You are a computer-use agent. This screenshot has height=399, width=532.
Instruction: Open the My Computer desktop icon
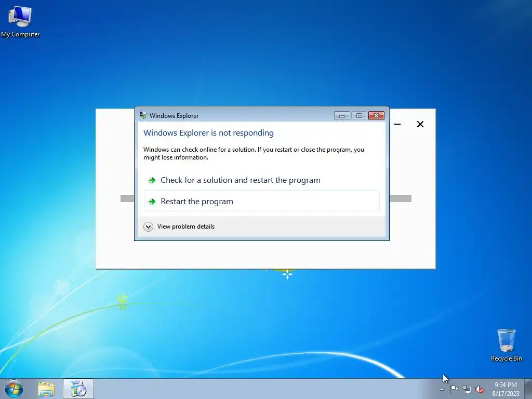[20, 21]
